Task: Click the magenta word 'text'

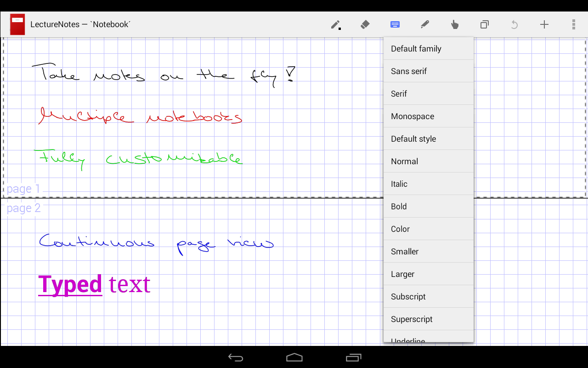Action: 130,285
